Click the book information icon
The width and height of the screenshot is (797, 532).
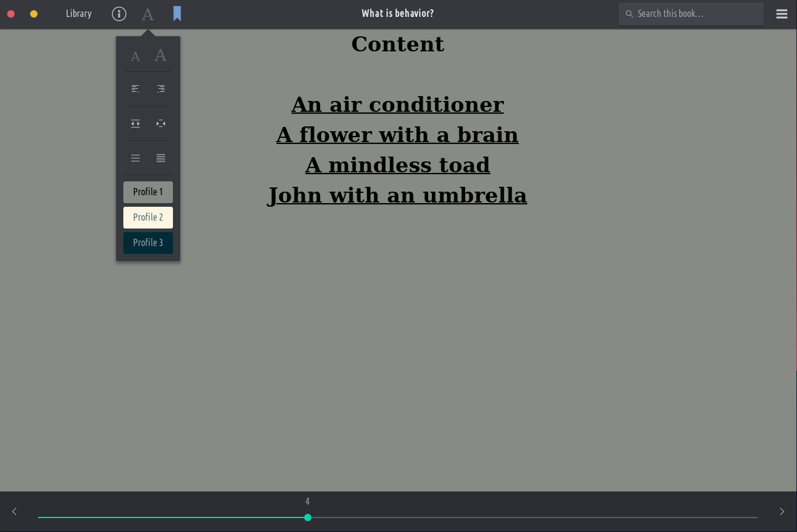pyautogui.click(x=119, y=14)
